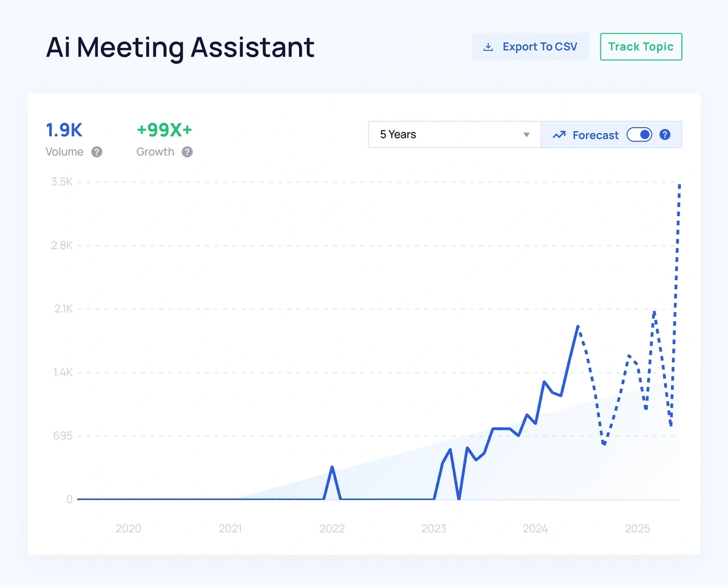Open the 5 Years time range dropdown

coord(454,135)
